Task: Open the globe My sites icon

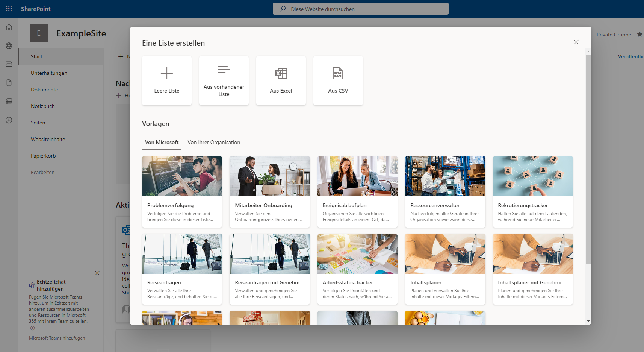Action: (9, 46)
